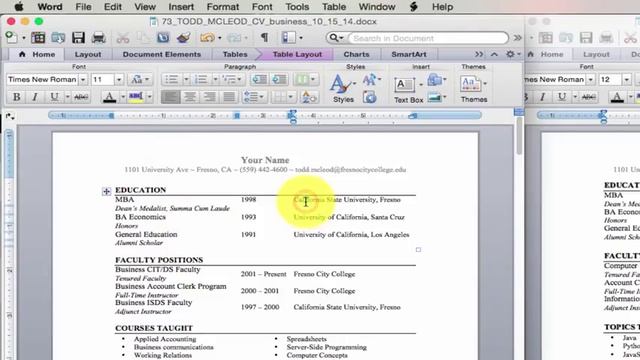Screen dimensions: 640x360
Task: Toggle the Sidebar pane icon
Action: pyautogui.click(x=289, y=38)
